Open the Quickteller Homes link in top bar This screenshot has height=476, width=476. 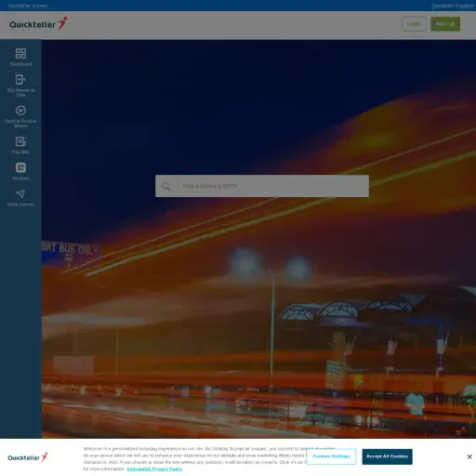(x=28, y=6)
